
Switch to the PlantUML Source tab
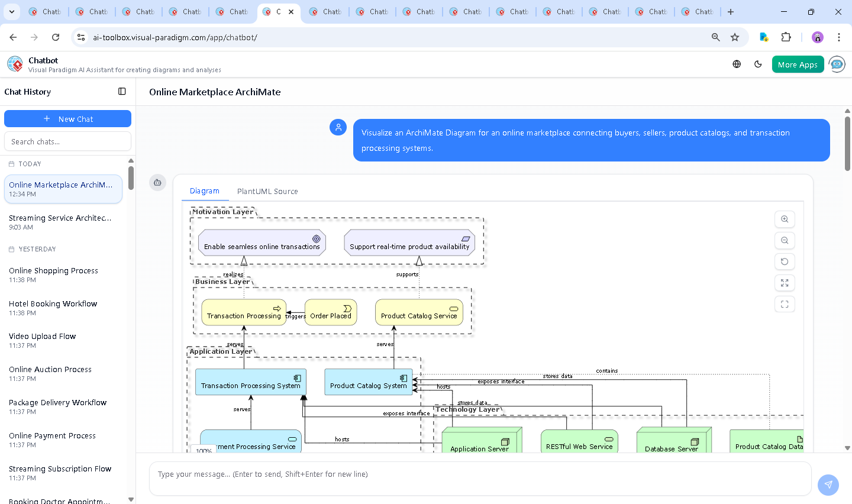(x=267, y=191)
